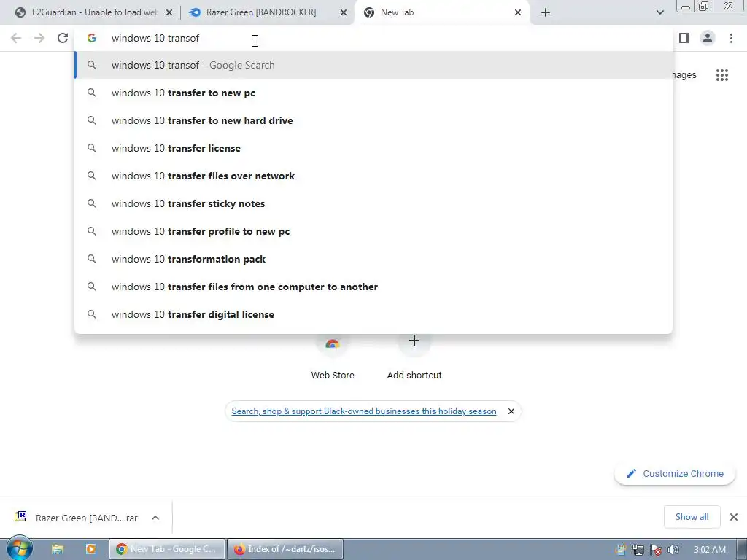Screen dimensions: 747x560
Task: Close the E2Guardian tab
Action: point(169,12)
